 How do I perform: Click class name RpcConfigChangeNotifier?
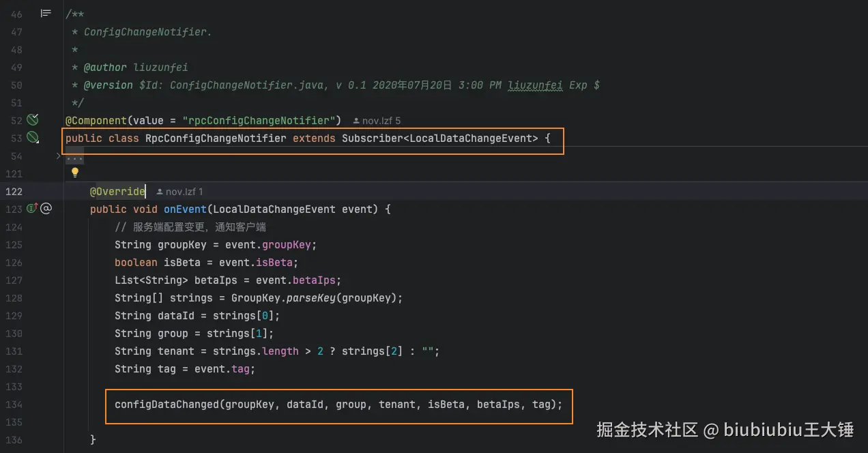[216, 138]
